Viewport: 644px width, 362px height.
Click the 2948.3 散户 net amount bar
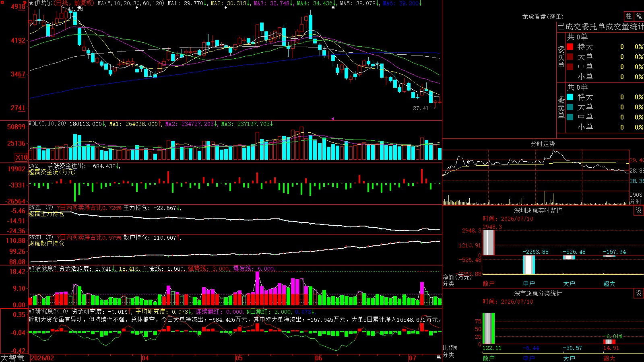click(489, 243)
